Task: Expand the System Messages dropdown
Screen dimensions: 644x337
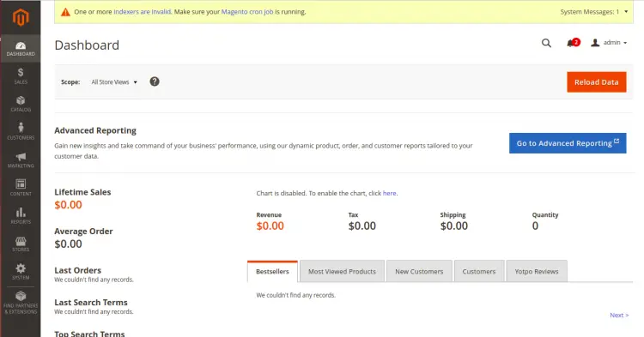Action: 594,12
